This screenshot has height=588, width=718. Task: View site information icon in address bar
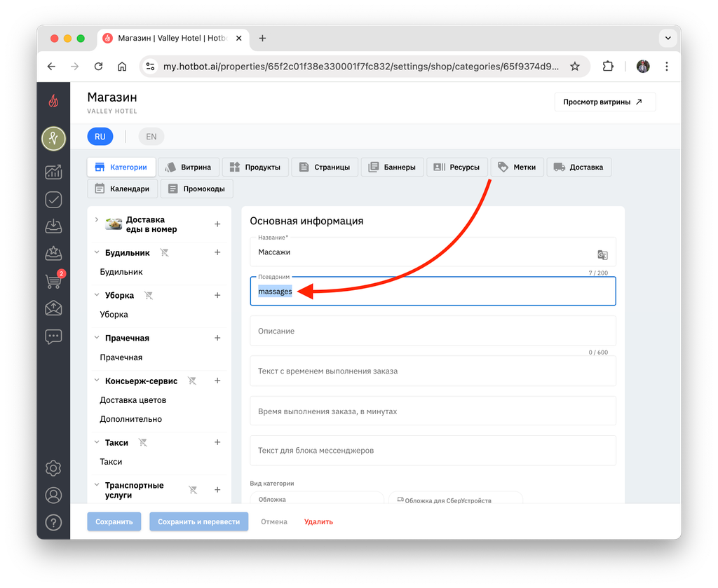coord(150,67)
